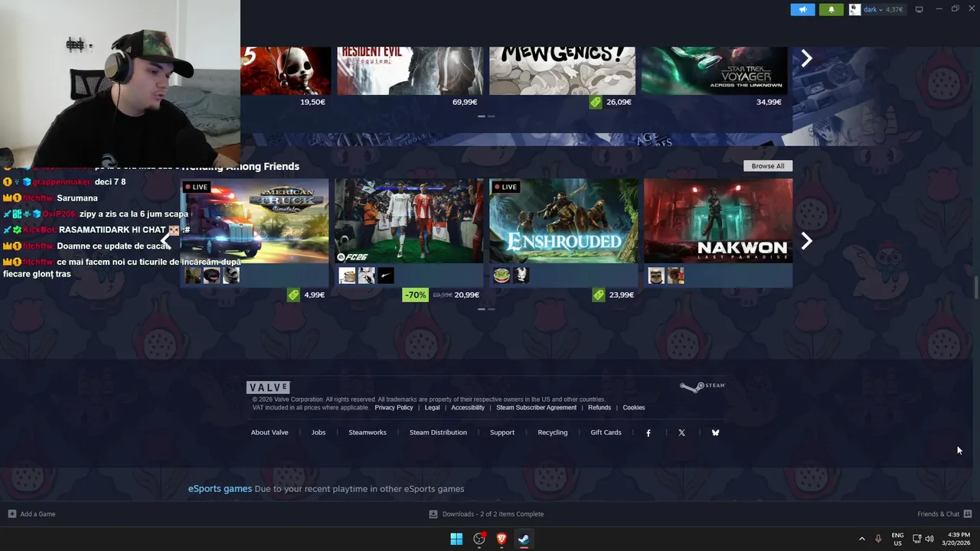Open Gift Cards footer item
This screenshot has height=551, width=980.
(606, 432)
